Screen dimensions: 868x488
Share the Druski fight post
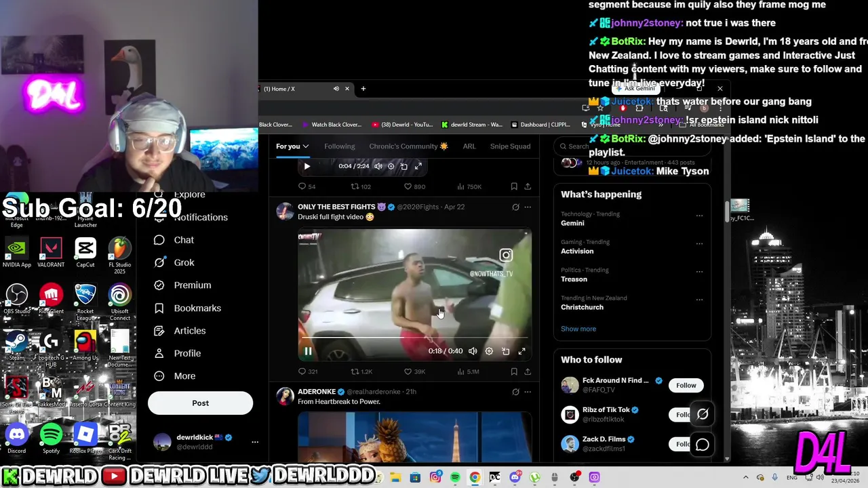pyautogui.click(x=528, y=371)
